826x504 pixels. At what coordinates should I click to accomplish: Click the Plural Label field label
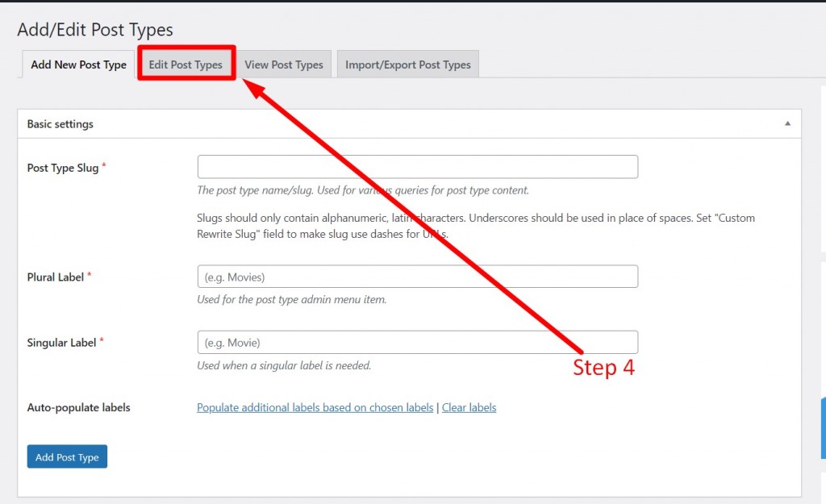pyautogui.click(x=56, y=277)
